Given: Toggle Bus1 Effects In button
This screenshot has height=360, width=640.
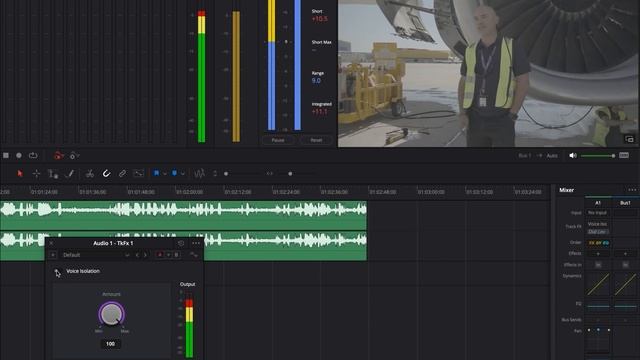Looking at the screenshot, I should (x=625, y=265).
